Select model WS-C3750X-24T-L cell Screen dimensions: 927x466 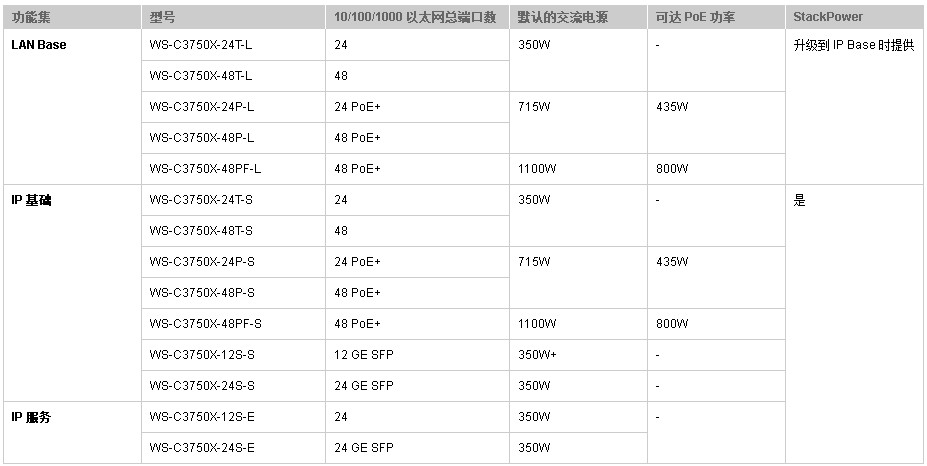[x=234, y=45]
